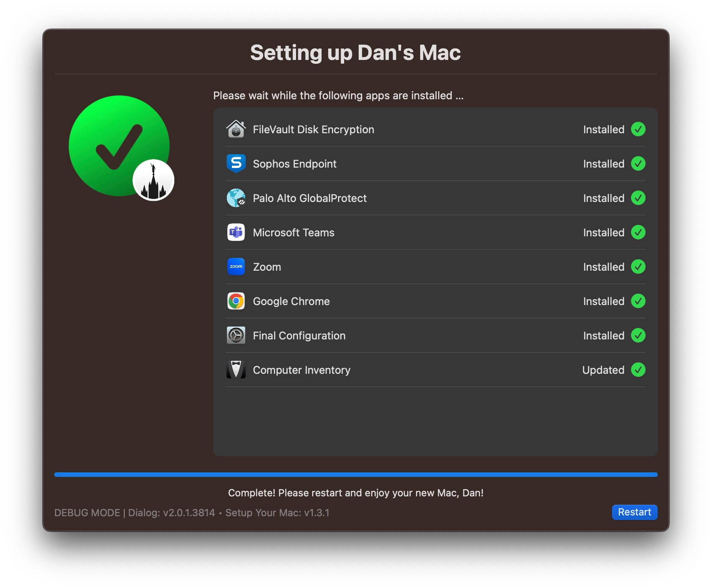The width and height of the screenshot is (712, 588).
Task: Click Installed status for Palo Alto GlobalProtect
Action: coord(604,198)
